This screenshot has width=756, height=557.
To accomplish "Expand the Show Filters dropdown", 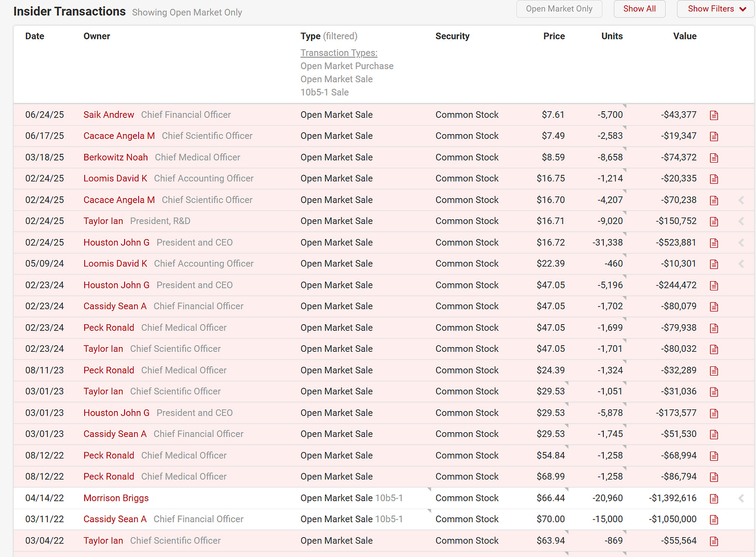I will point(717,9).
